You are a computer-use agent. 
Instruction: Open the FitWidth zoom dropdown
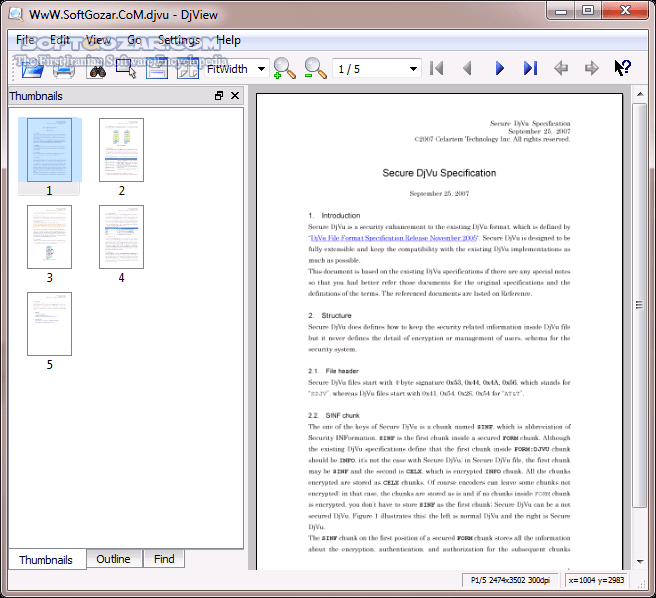(x=237, y=69)
